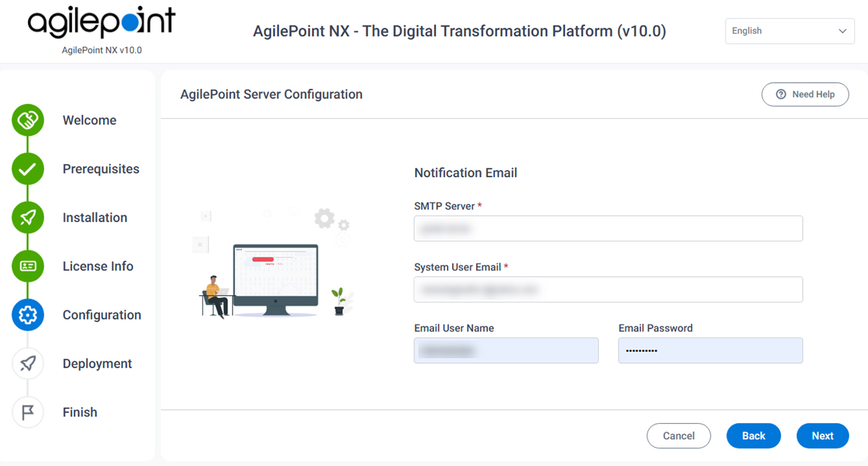Click the Welcome step handshake icon

point(28,120)
